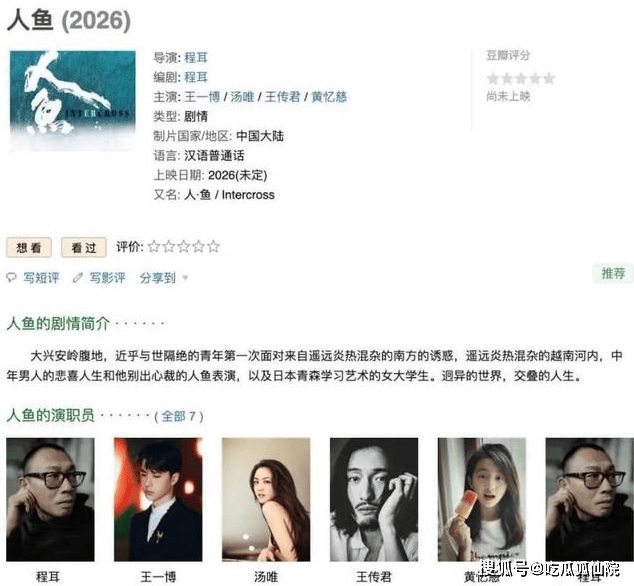Click 写影评 link

(108, 278)
